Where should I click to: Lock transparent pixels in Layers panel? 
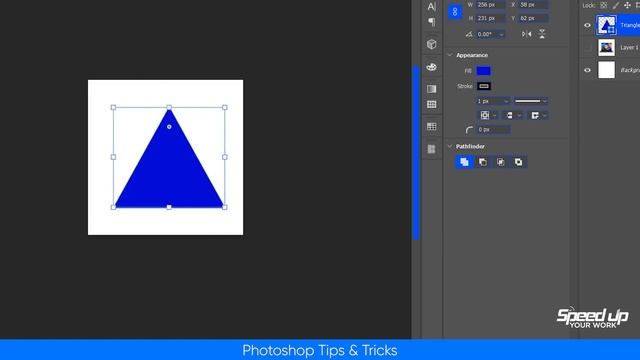tap(603, 5)
